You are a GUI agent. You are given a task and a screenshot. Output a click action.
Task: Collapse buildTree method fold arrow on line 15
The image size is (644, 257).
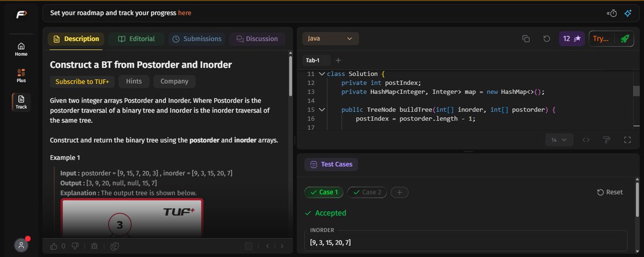pyautogui.click(x=321, y=110)
